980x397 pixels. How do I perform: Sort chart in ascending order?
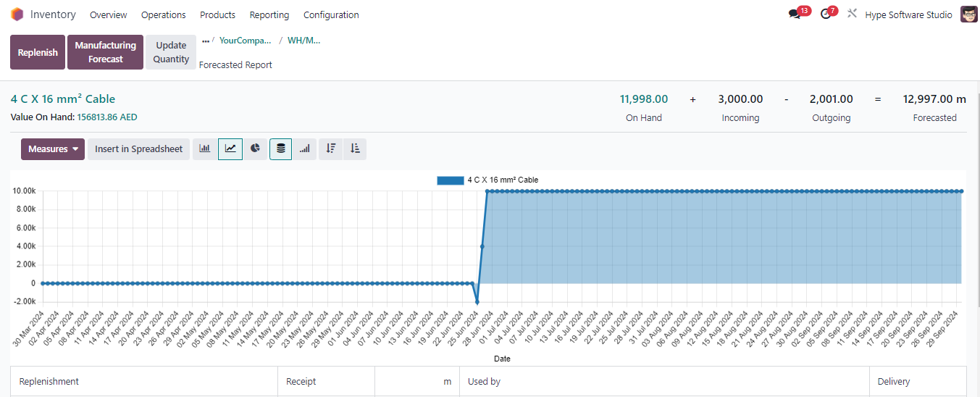pyautogui.click(x=355, y=149)
